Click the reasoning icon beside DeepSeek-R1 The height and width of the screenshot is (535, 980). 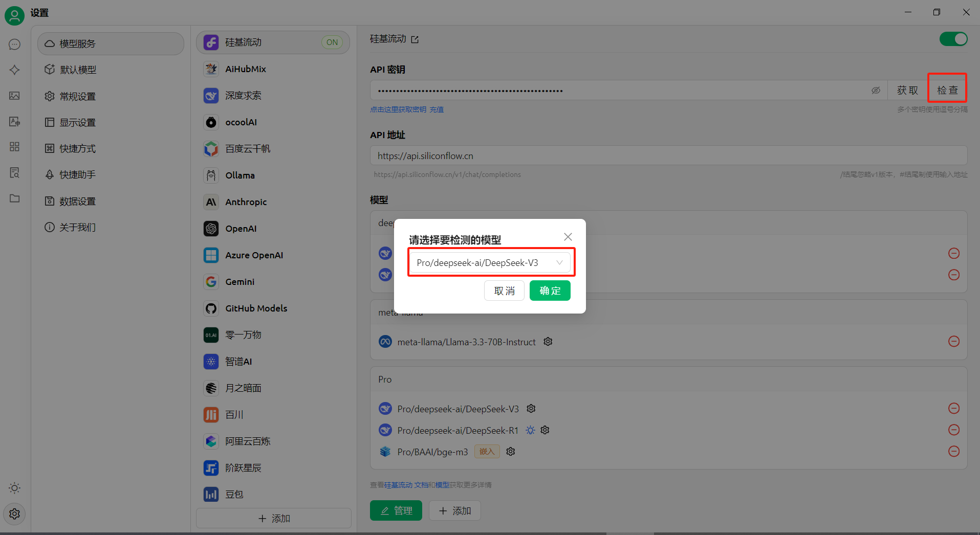[530, 430]
